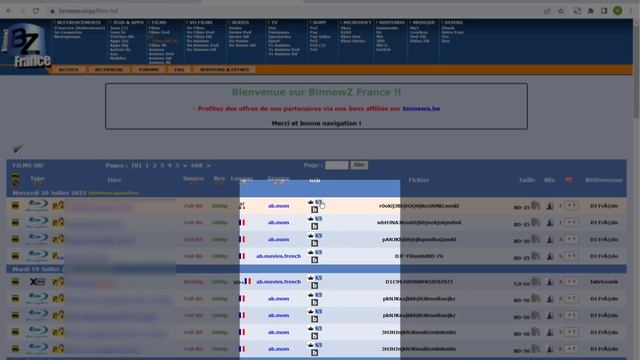Click Blu-ray icon in Blu-ray ab.movies.french row
Screen dimensions: 640x360
(38, 256)
